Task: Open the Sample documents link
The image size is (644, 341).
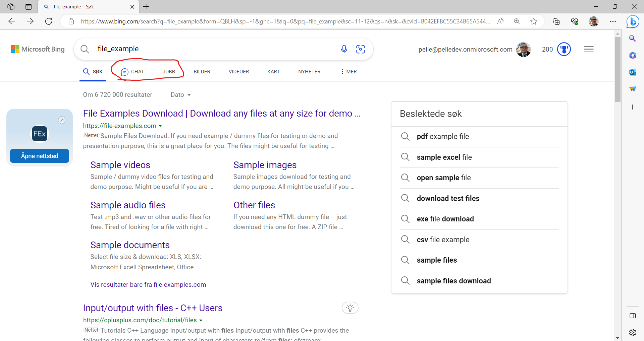Action: (130, 245)
